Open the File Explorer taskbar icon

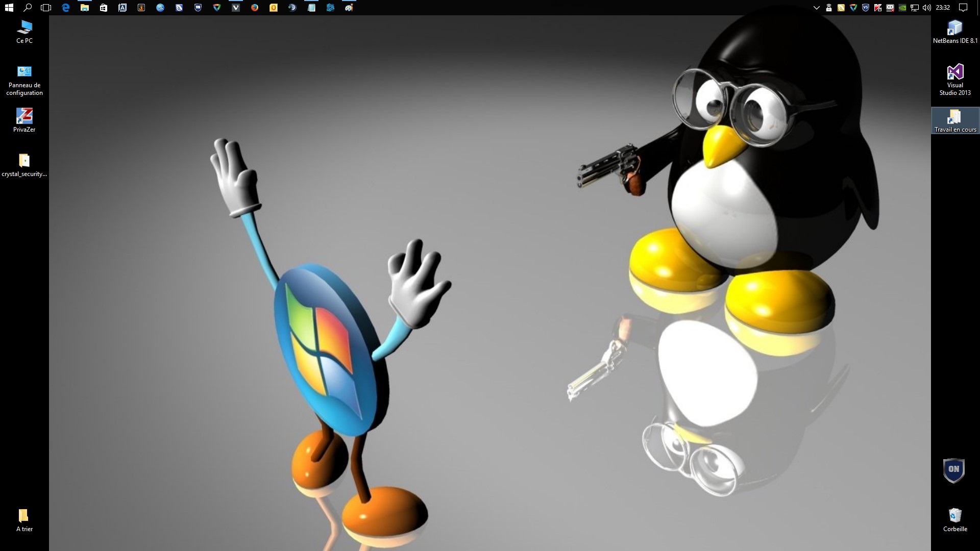tap(85, 8)
